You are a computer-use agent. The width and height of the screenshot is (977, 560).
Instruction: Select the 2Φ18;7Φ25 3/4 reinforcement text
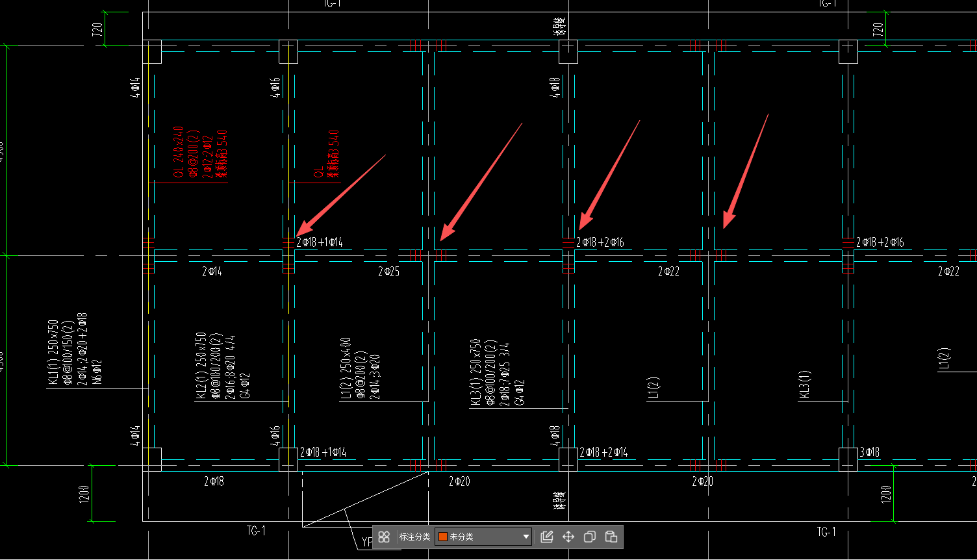click(x=505, y=375)
